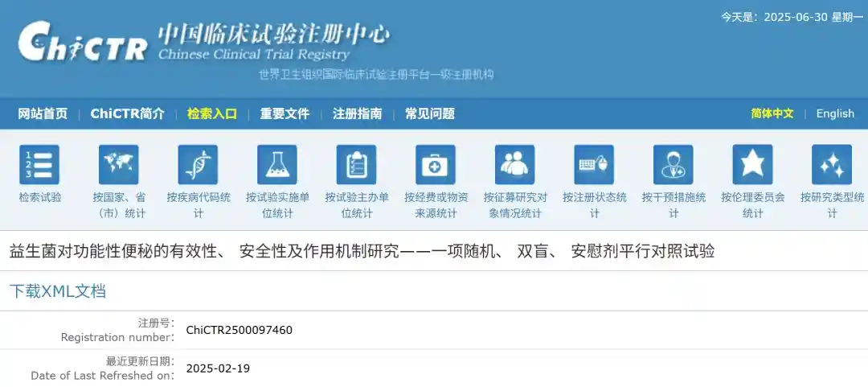Open ChiCTR简介 menu item
This screenshot has height=387, width=868.
pos(128,113)
